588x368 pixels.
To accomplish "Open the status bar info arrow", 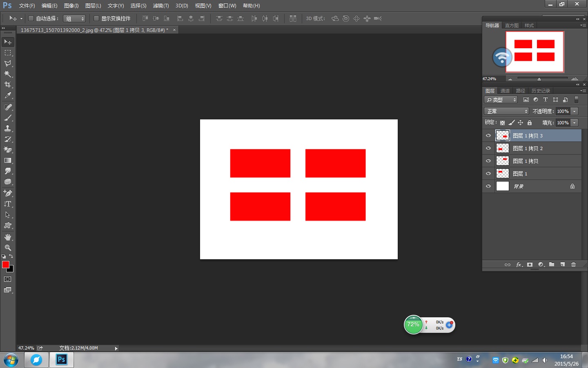I will [116, 348].
